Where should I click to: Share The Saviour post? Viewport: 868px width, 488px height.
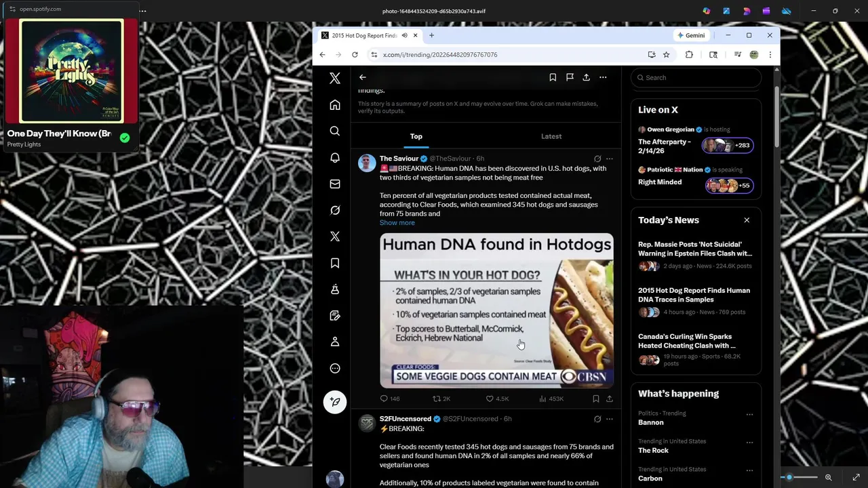610,399
